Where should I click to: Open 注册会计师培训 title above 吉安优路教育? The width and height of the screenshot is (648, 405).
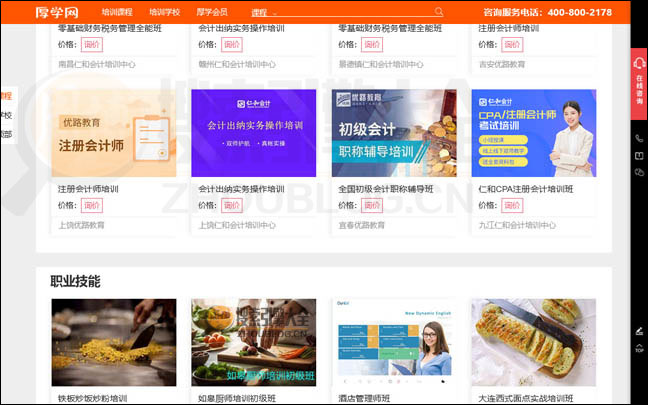pyautogui.click(x=509, y=29)
